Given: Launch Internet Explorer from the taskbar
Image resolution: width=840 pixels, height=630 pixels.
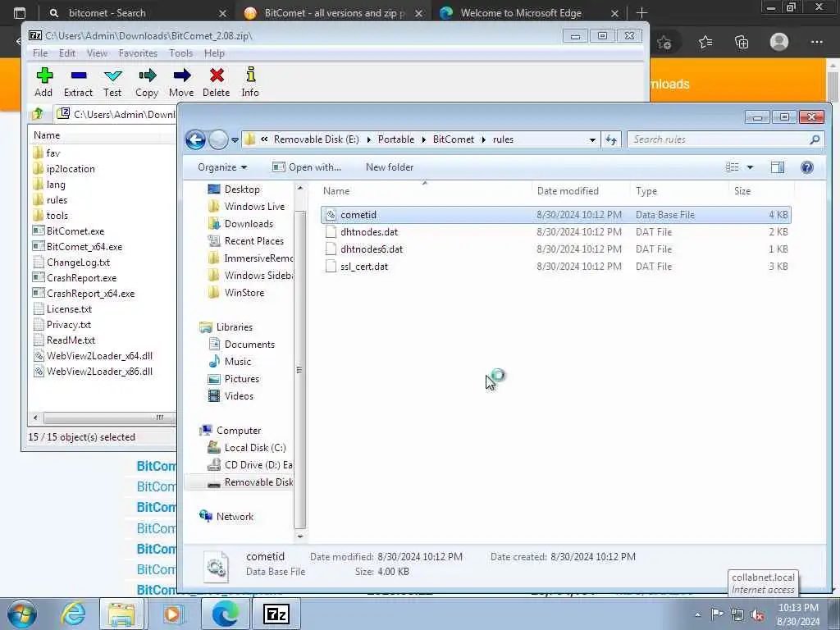Looking at the screenshot, I should coord(73,614).
